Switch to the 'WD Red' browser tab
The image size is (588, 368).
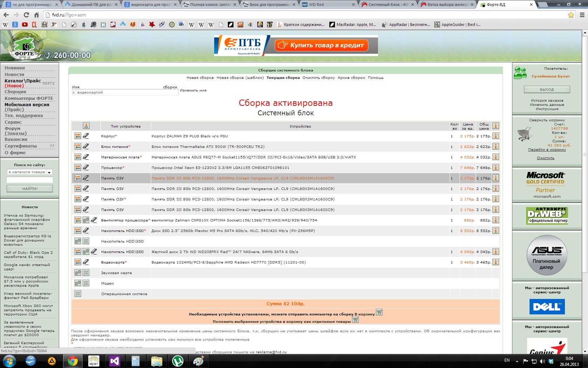click(x=328, y=5)
